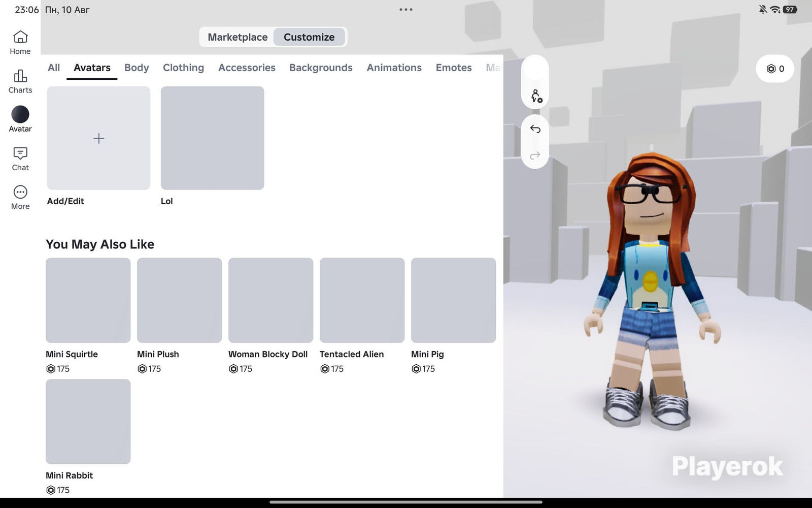
Task: Click the 175 price under Mini Squirtle
Action: click(x=63, y=369)
